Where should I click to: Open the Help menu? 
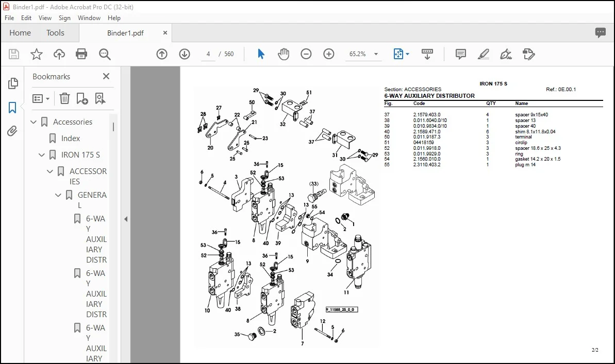pos(114,18)
